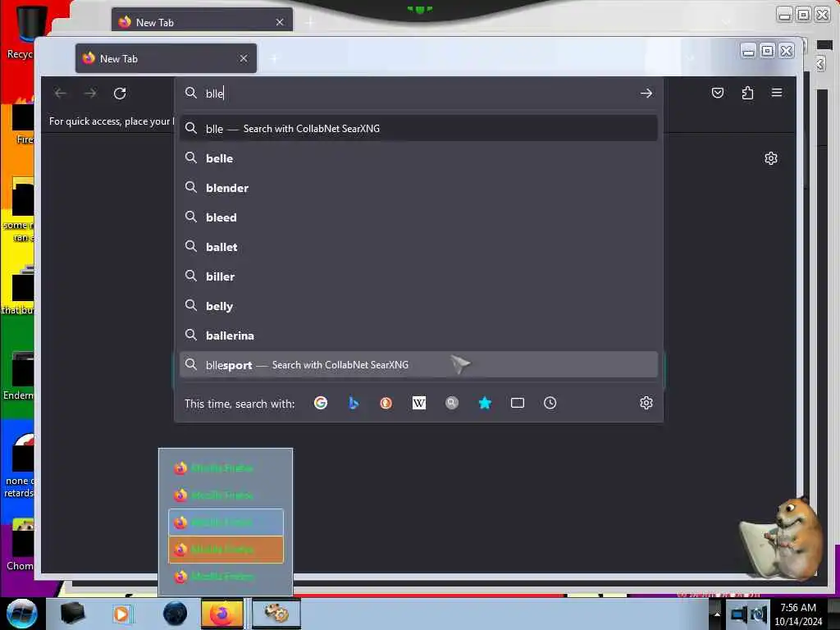The image size is (840, 630).
Task: Search this time with Bing
Action: tap(353, 403)
